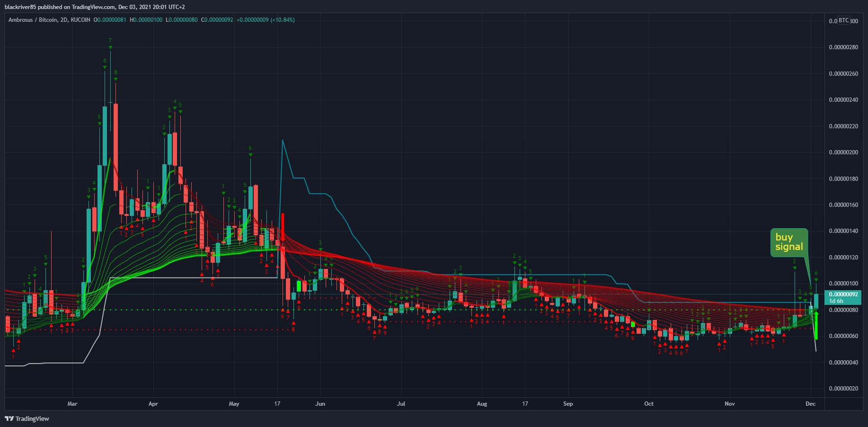
Task: Click price axis label 0.00000180
Action: pyautogui.click(x=843, y=179)
